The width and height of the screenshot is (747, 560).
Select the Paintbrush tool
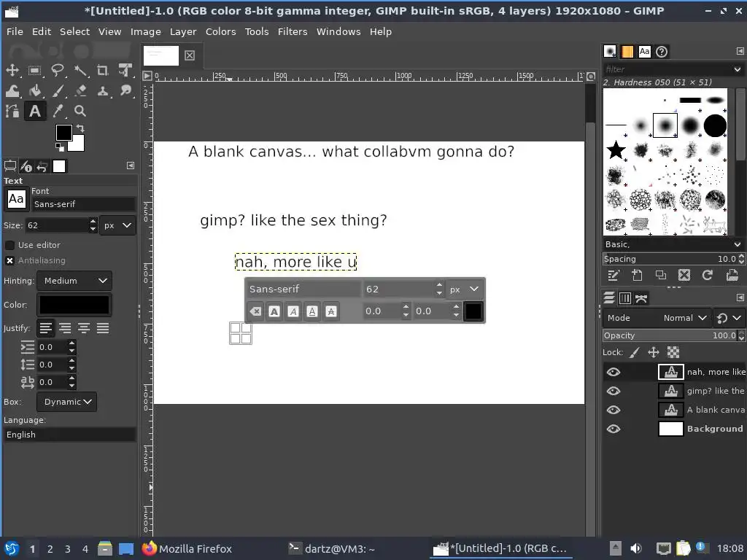click(58, 90)
